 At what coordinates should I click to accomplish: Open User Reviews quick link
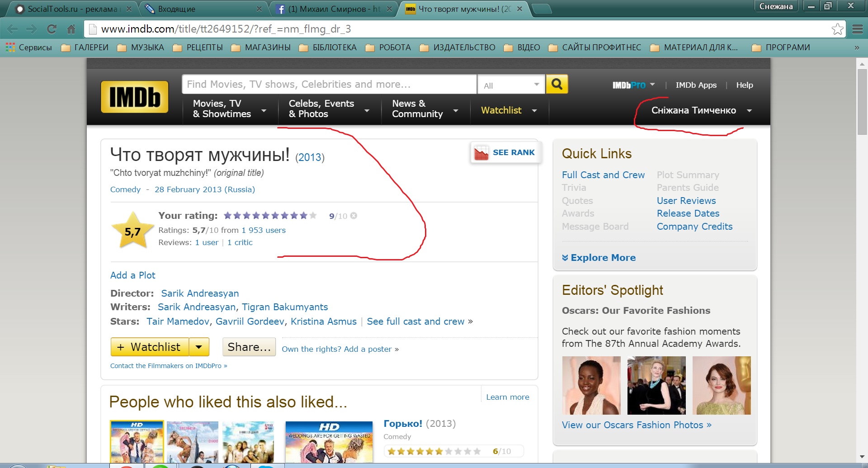click(686, 201)
